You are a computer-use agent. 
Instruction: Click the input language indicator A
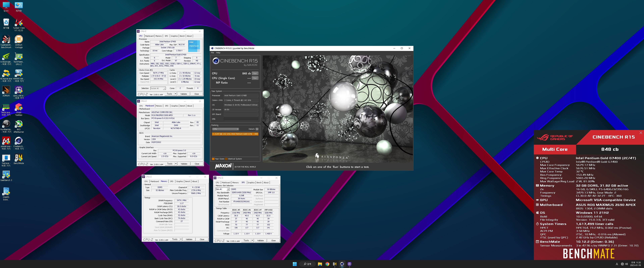click(x=617, y=264)
